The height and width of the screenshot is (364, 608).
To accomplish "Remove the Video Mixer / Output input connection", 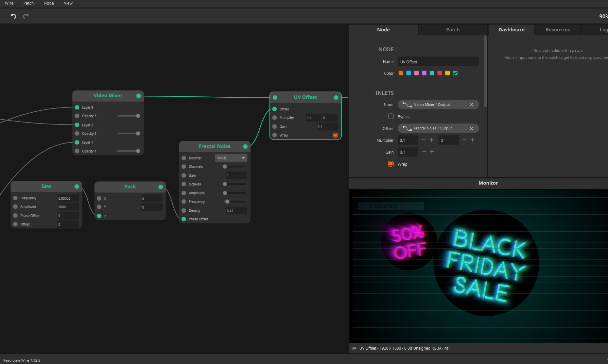I will tap(471, 105).
